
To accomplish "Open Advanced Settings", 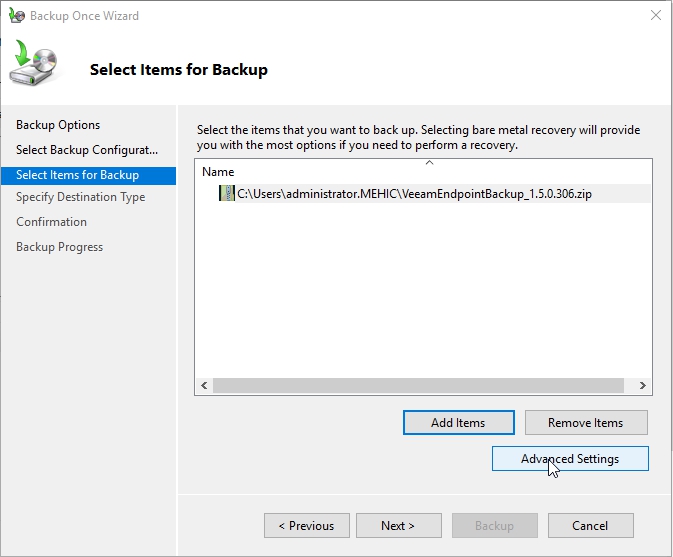I will pos(570,459).
